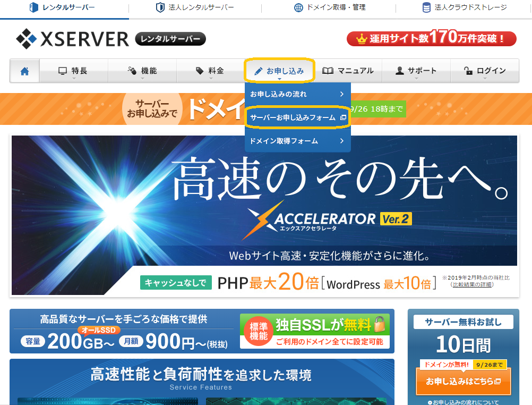The height and width of the screenshot is (405, 532).
Task: Click the pencil icon beside お申し込み
Action: tap(258, 71)
